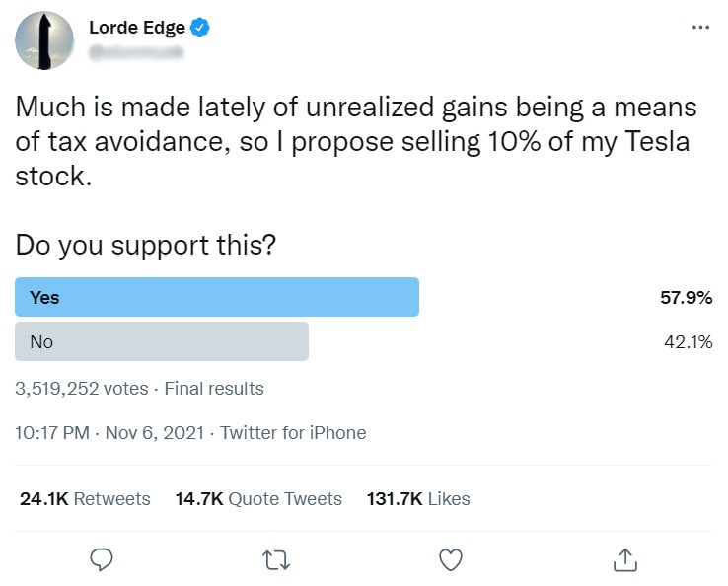Click the Lorde Edge display name
This screenshot has height=586, width=728.
coord(136,28)
